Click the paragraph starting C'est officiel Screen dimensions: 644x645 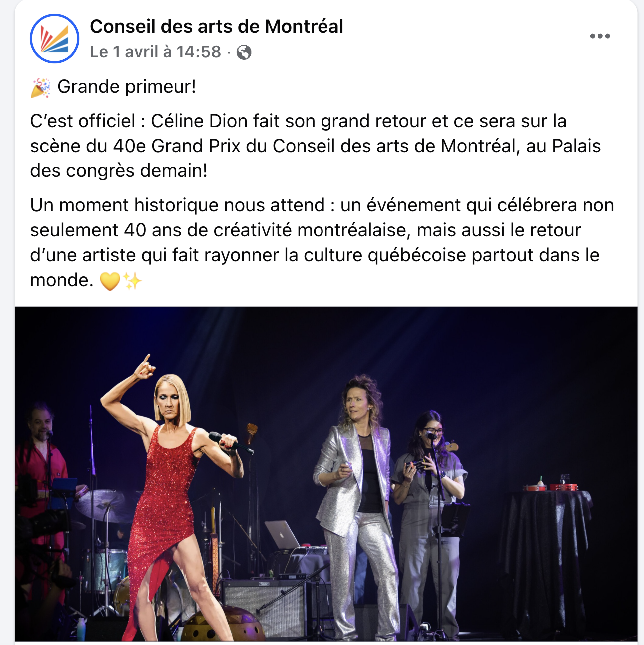pos(316,146)
